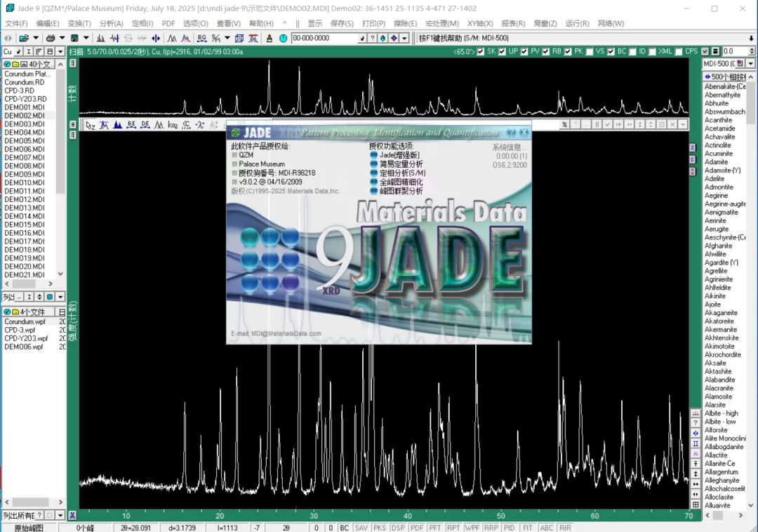The image size is (758, 532).
Task: Click the DE icon in zoom toolbar
Action: 145,125
